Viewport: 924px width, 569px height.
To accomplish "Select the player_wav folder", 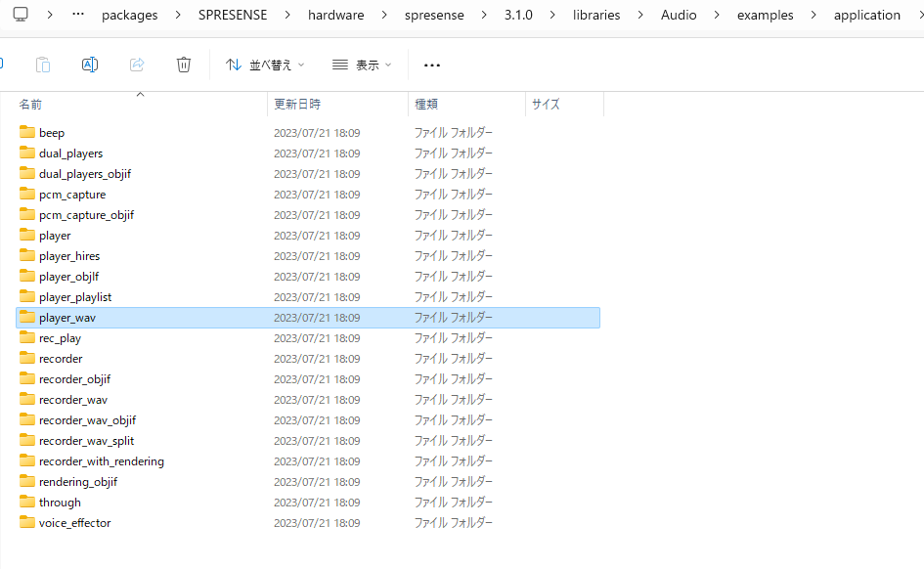I will (67, 318).
